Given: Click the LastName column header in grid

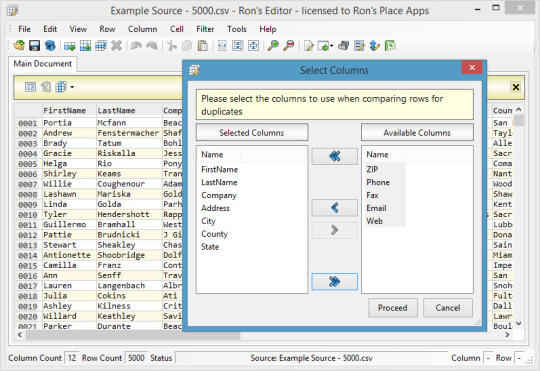Looking at the screenshot, I should coord(129,111).
